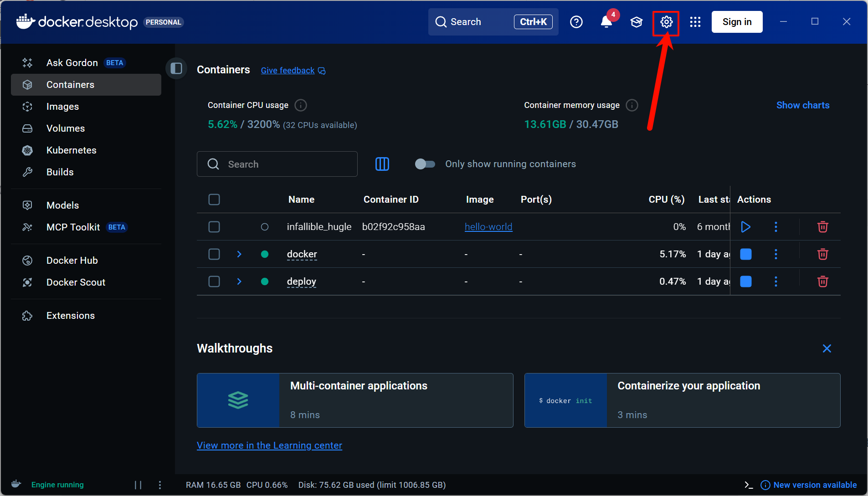Image resolution: width=868 pixels, height=496 pixels.
Task: Open View more in the Learning center
Action: (x=269, y=445)
